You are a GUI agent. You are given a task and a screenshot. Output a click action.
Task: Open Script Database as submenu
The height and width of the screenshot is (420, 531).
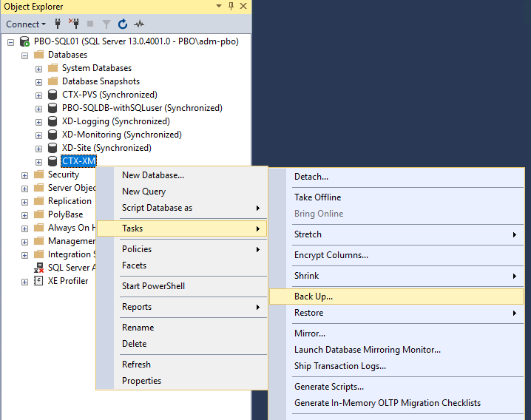[x=182, y=208]
